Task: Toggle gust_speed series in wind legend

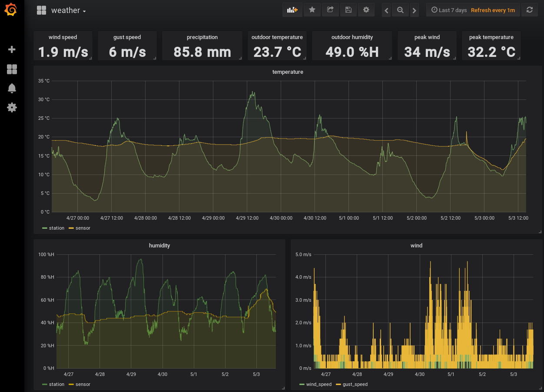Action: pyautogui.click(x=355, y=384)
